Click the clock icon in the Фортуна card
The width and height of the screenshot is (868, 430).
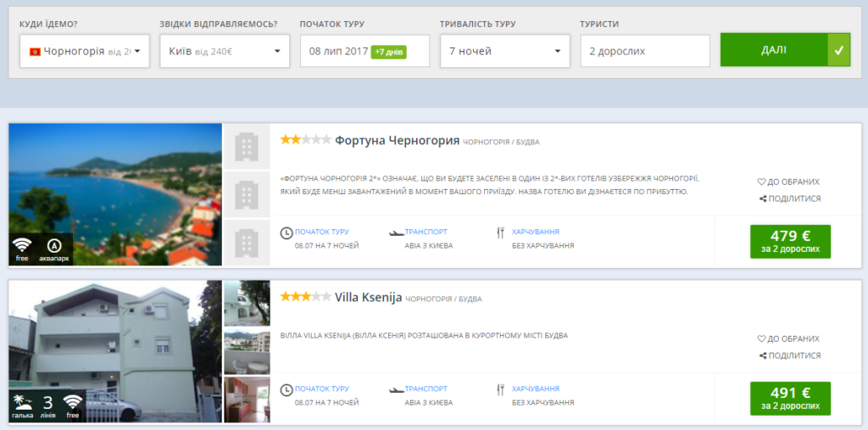click(287, 233)
